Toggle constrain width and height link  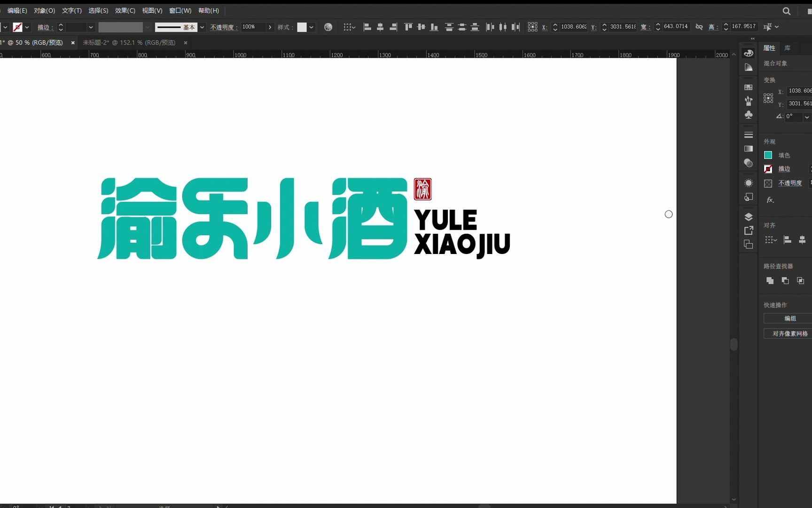[x=699, y=27]
